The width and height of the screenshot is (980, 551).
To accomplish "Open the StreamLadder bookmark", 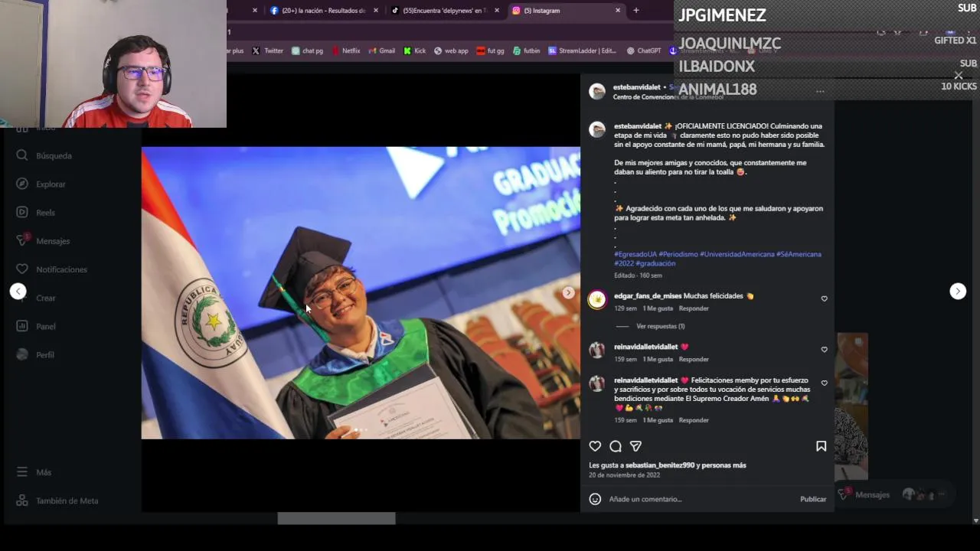I will tap(582, 51).
